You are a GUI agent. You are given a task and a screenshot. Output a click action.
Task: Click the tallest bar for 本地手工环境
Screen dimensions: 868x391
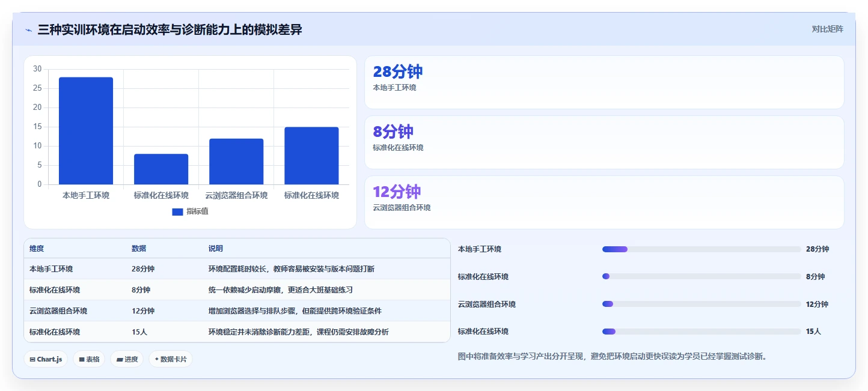coord(86,131)
